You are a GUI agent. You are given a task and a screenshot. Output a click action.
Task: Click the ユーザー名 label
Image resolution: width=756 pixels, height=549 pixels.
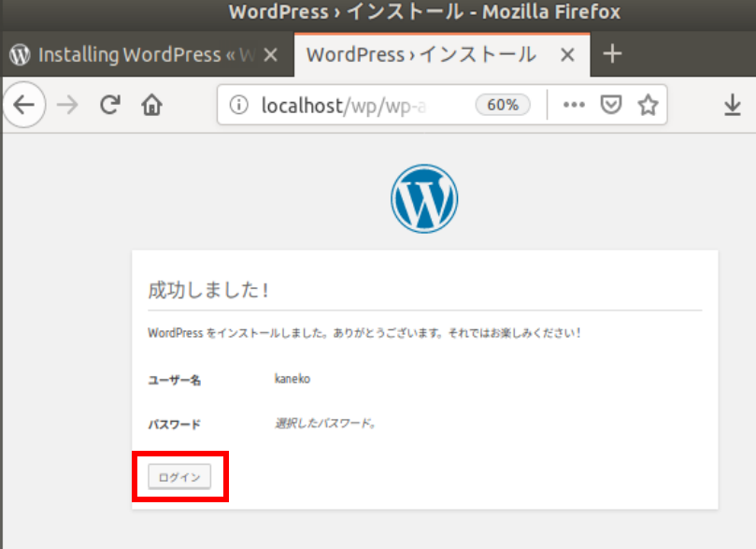click(174, 380)
